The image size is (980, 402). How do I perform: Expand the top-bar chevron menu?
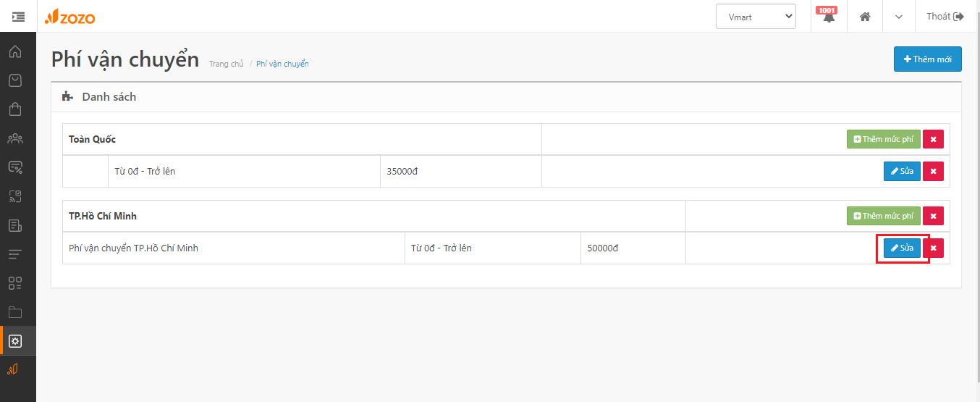[899, 17]
